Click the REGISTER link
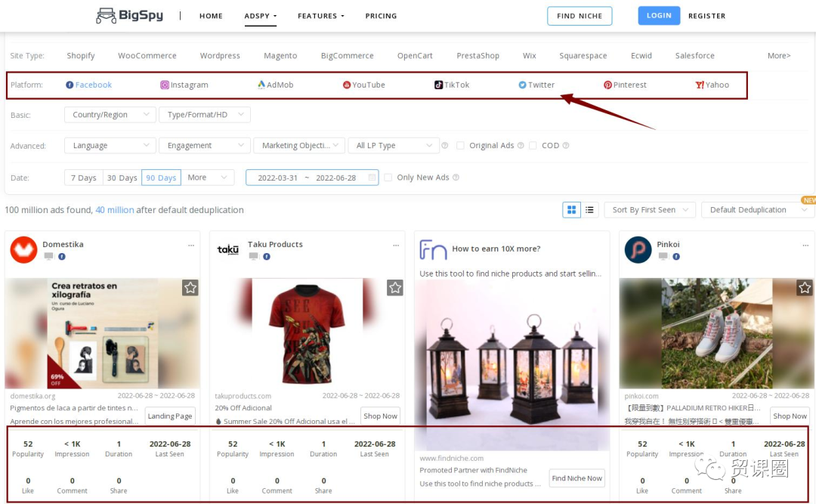The height and width of the screenshot is (504, 816). [x=706, y=16]
